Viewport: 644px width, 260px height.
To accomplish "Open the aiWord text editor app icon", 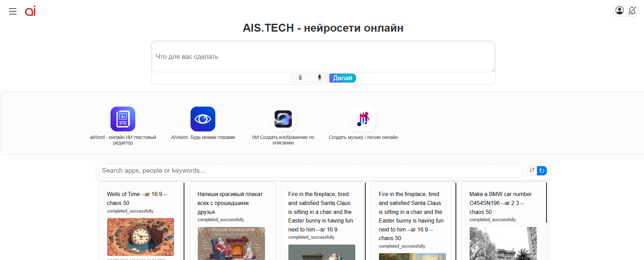I will 123,119.
